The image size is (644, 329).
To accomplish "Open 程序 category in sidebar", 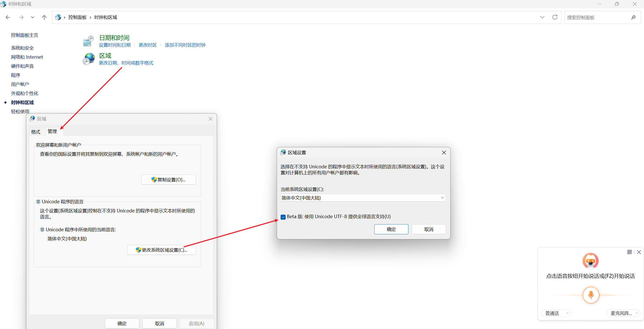I will click(x=16, y=75).
